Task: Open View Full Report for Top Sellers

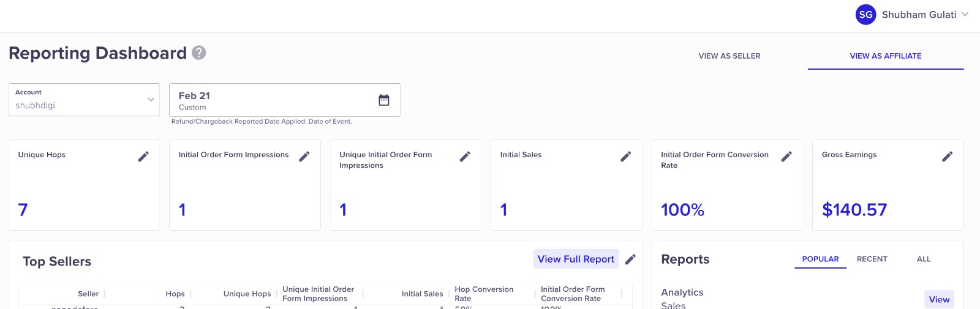Action: (x=576, y=259)
